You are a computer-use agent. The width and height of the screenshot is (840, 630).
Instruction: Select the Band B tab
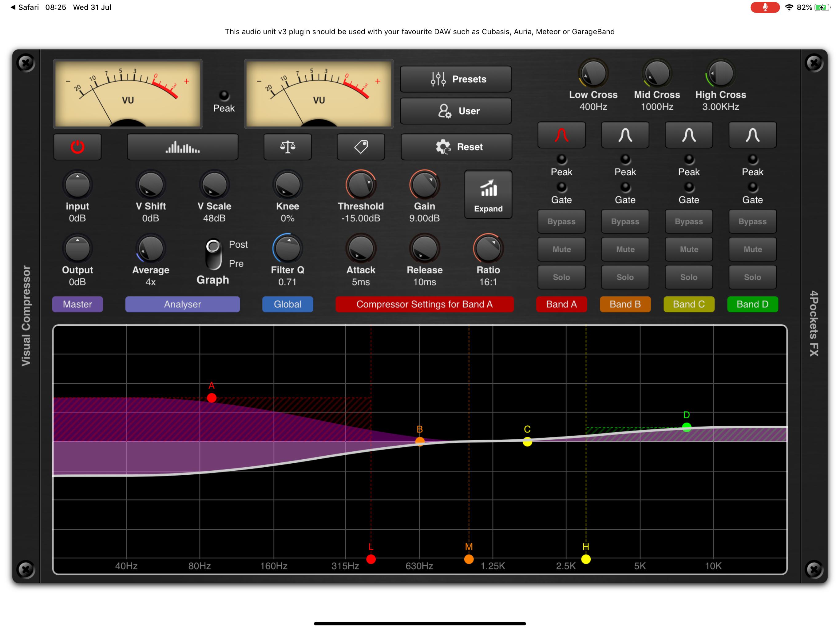[625, 304]
